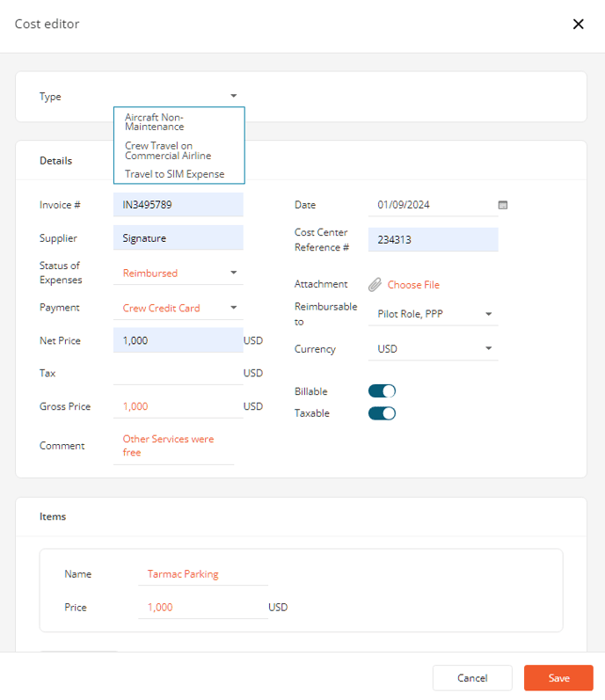Edit the Supplier field

coord(179,238)
